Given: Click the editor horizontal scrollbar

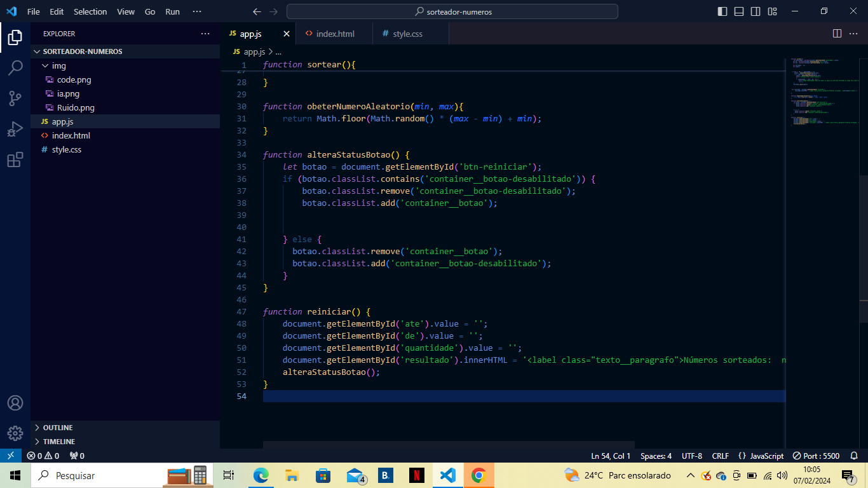Looking at the screenshot, I should coord(449,445).
